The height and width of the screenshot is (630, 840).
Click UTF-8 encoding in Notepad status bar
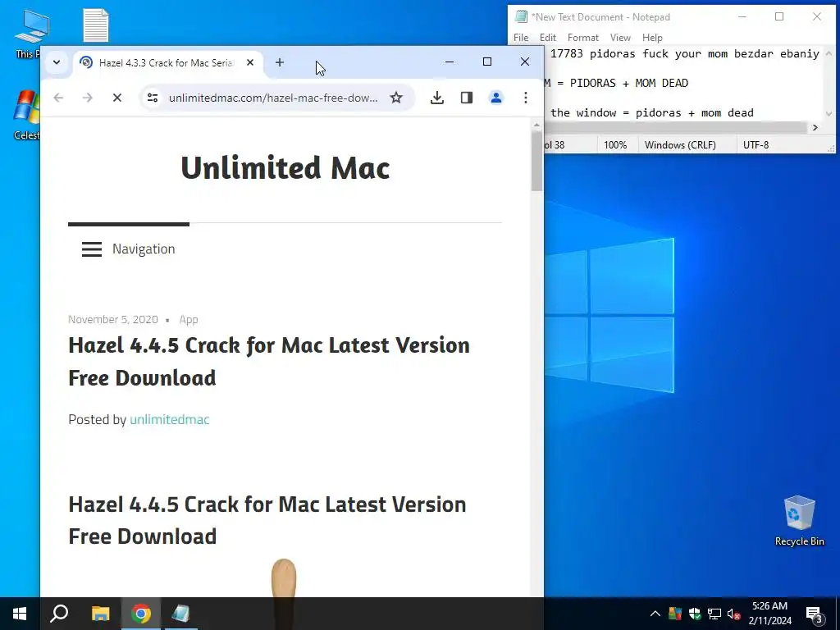tap(756, 144)
